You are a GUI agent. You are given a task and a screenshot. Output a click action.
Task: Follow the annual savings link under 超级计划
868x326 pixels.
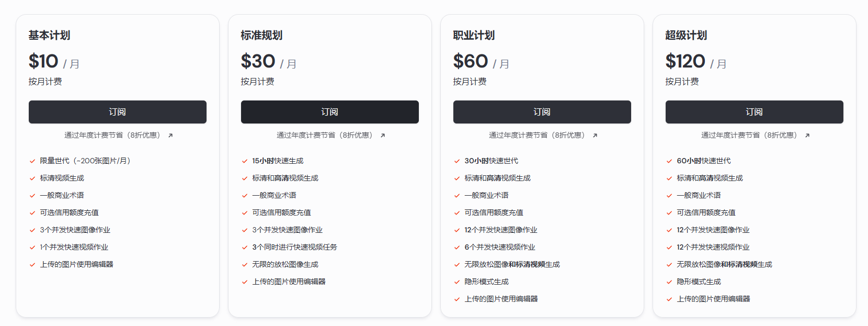click(749, 135)
